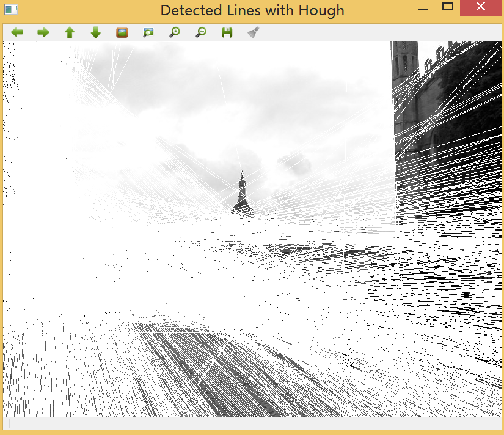Image resolution: width=504 pixels, height=435 pixels.
Task: Fit image to window zoom icon
Action: pyautogui.click(x=148, y=32)
